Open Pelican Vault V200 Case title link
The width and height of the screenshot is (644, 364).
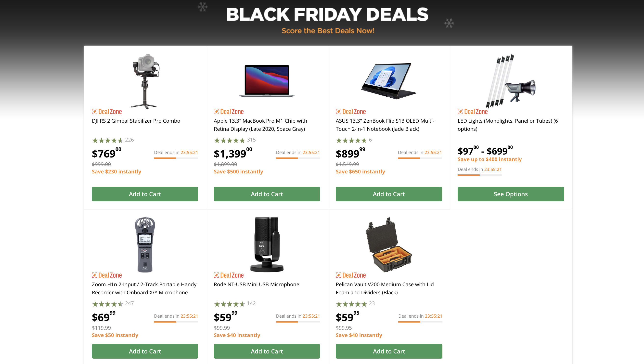[385, 288]
